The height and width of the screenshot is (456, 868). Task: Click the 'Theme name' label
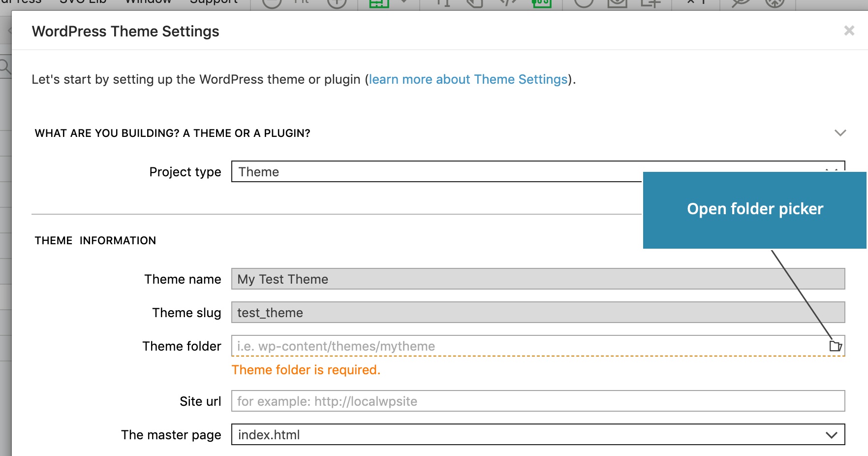[183, 279]
